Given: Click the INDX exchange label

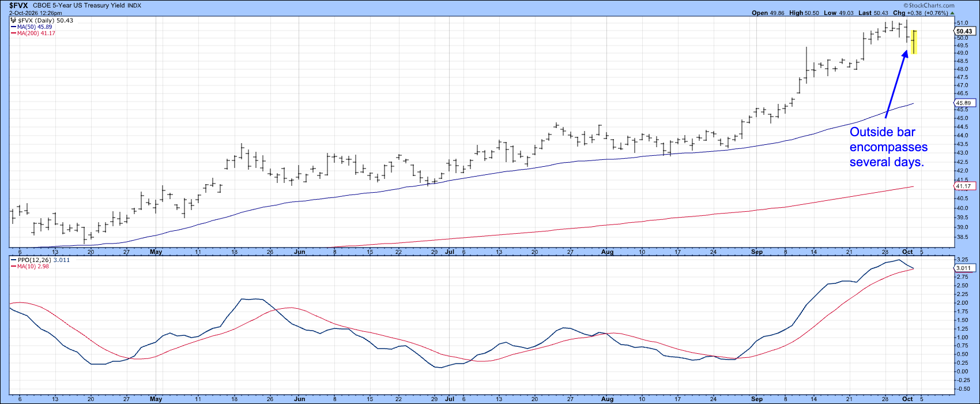Looking at the screenshot, I should pos(134,5).
